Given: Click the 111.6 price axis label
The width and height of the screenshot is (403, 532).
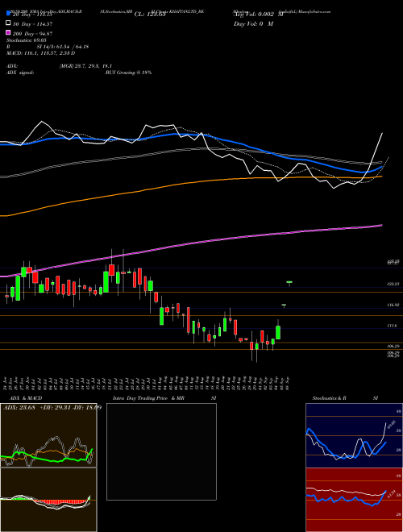Looking at the screenshot, I should point(393,326).
